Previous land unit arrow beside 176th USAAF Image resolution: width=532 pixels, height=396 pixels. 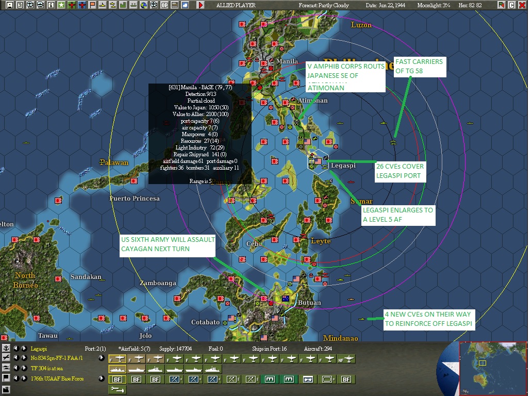coord(16,378)
